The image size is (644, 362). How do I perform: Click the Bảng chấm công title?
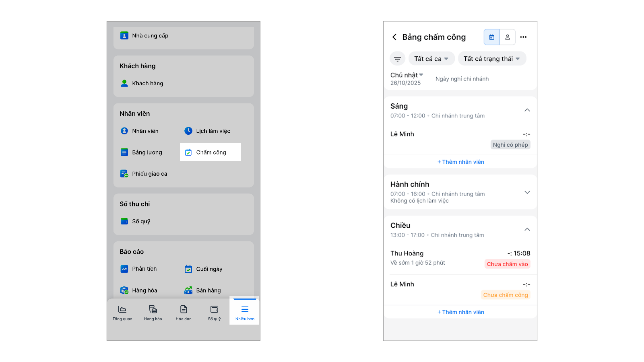(x=434, y=37)
